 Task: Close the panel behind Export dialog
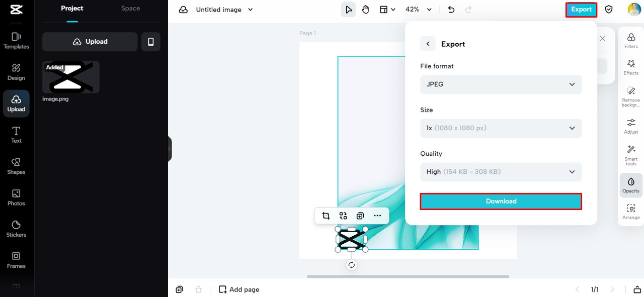coord(602,39)
